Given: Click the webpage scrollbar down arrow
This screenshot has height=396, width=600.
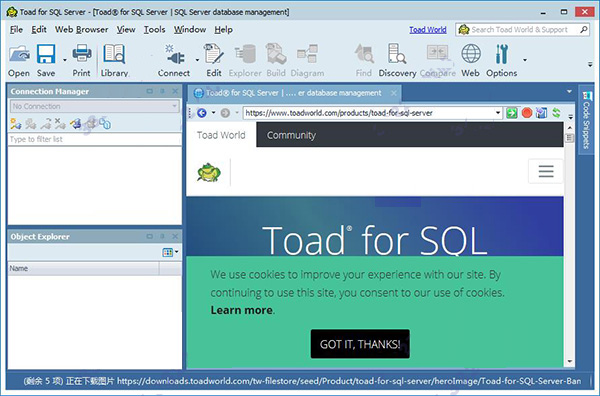Looking at the screenshot, I should [570, 361].
